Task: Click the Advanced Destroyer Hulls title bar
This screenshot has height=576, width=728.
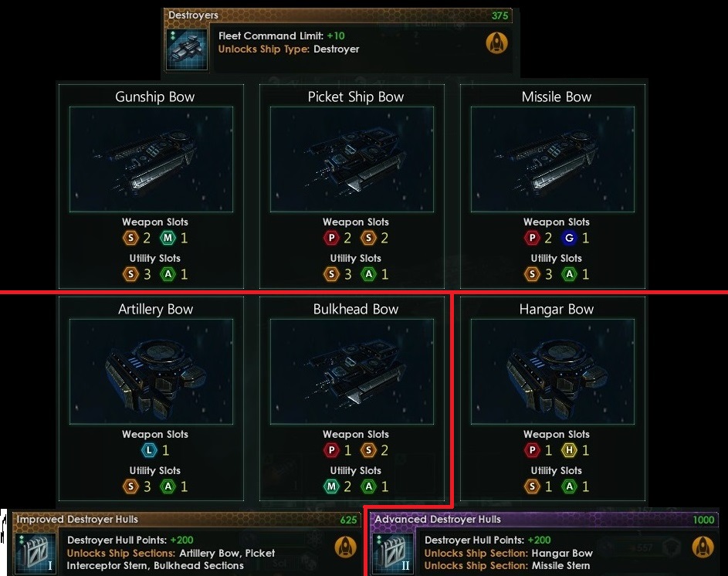Action: click(544, 520)
